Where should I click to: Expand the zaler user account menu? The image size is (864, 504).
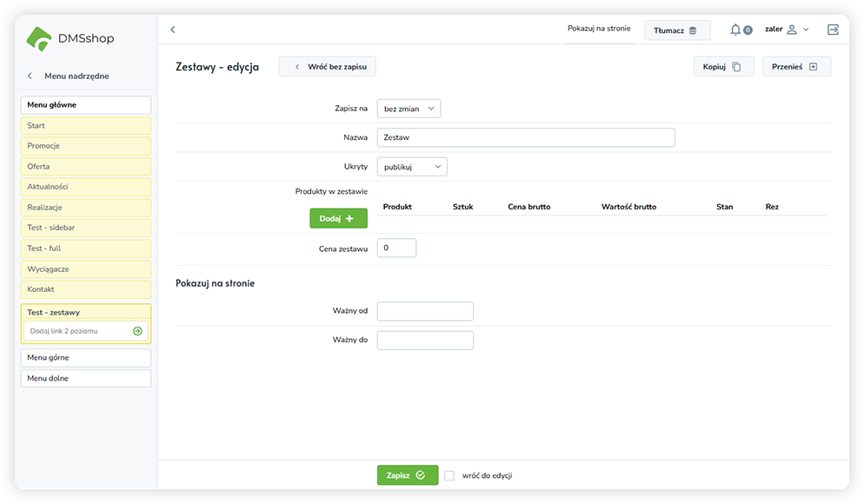[x=787, y=30]
